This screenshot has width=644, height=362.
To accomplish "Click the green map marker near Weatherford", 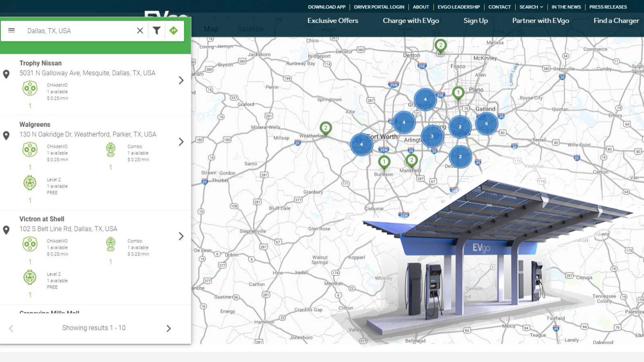I will point(326,128).
